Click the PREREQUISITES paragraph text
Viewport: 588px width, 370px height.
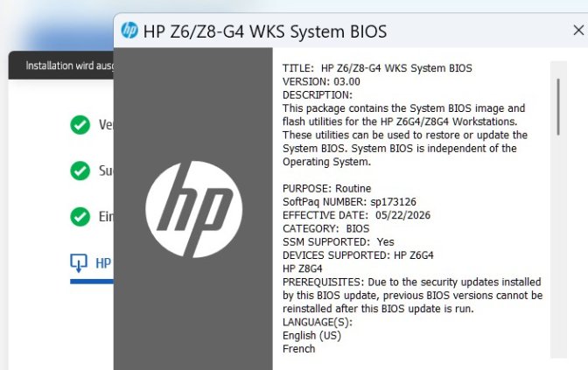pos(412,296)
